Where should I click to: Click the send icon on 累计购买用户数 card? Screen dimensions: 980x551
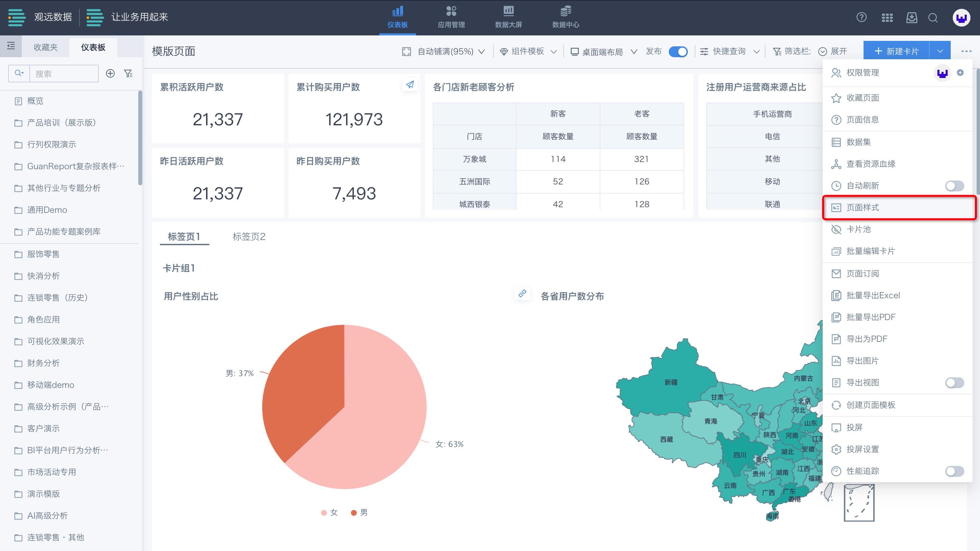coord(410,84)
